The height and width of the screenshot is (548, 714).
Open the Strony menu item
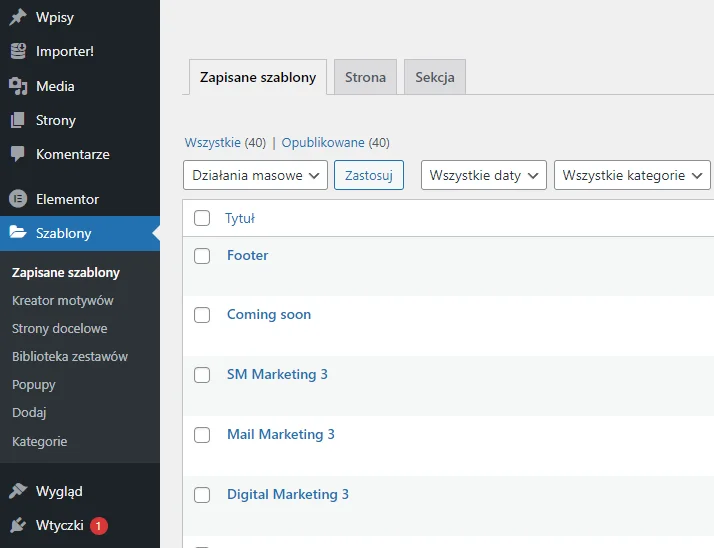[80, 120]
